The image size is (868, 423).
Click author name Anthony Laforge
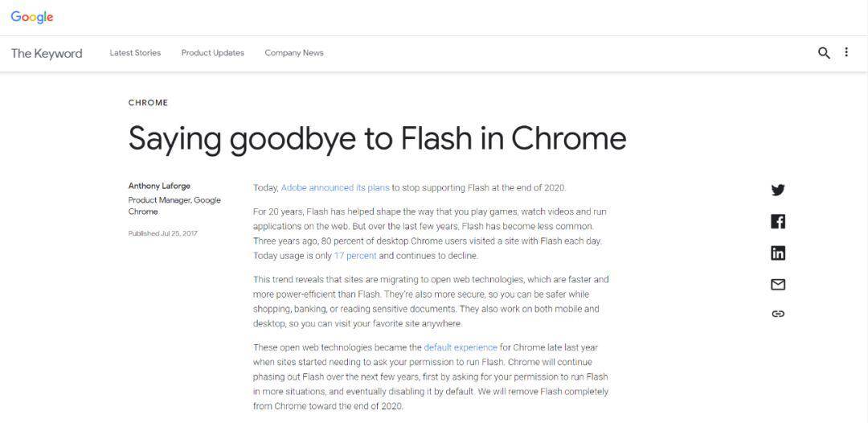(159, 186)
